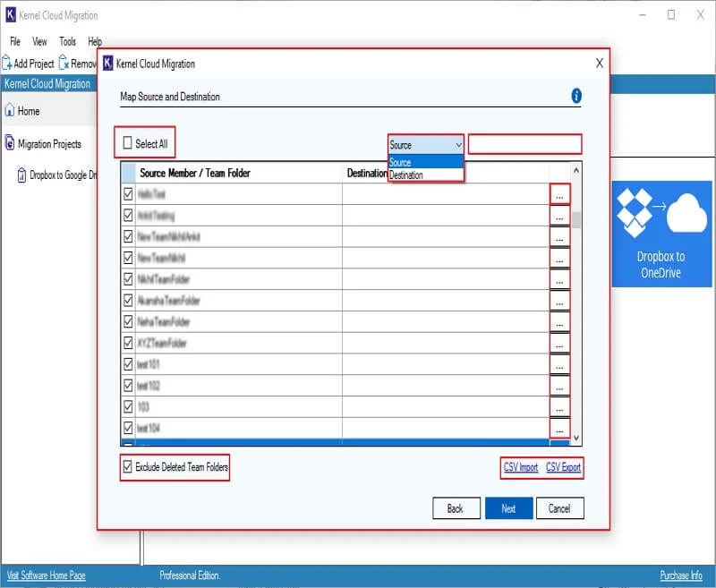Uncheck the test101 row checkbox
The width and height of the screenshot is (716, 588).
[x=128, y=364]
